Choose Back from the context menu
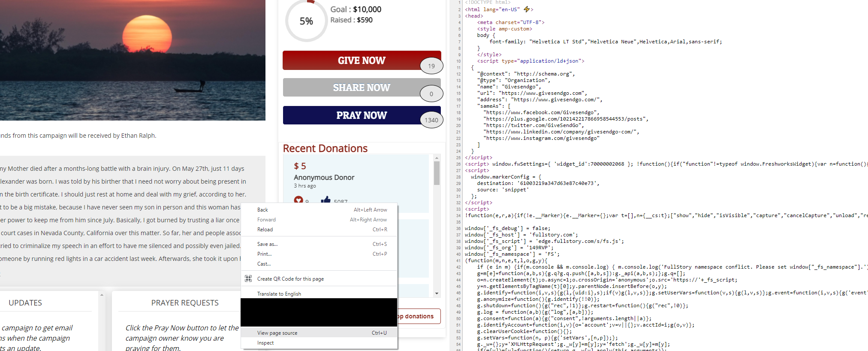 click(x=319, y=210)
